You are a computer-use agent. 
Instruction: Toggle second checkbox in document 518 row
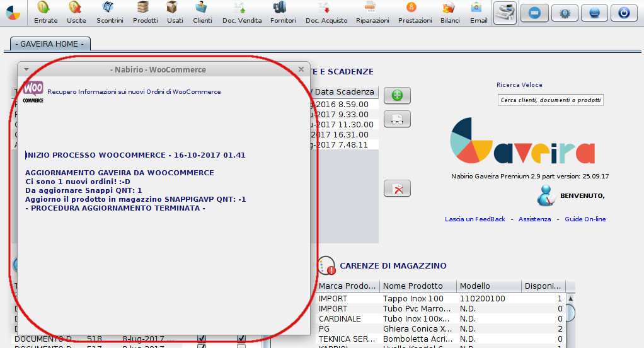click(241, 339)
